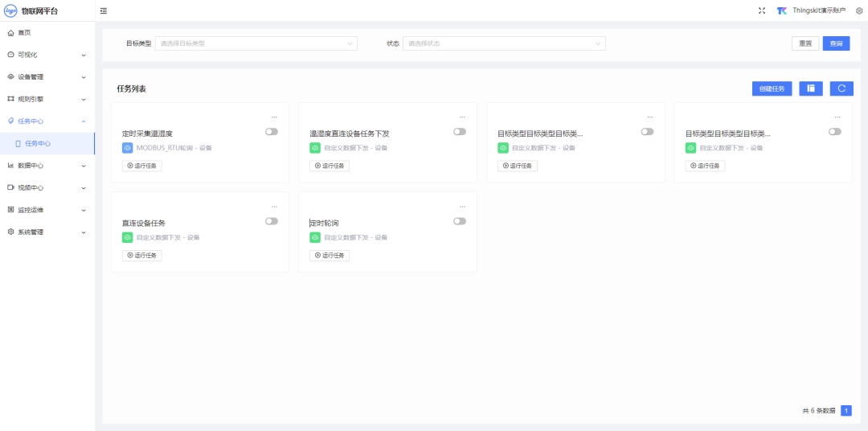
Task: Open settings gear in top-right corner
Action: click(859, 10)
